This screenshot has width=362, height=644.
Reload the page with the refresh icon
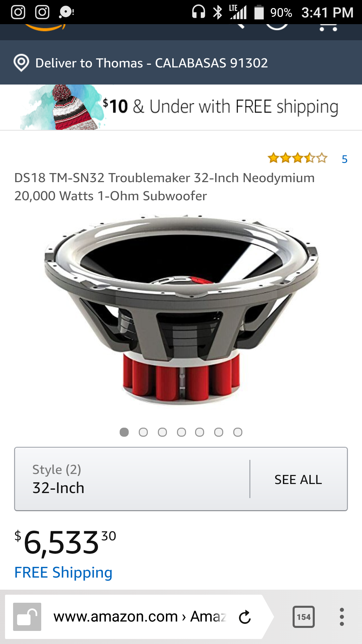point(245,617)
